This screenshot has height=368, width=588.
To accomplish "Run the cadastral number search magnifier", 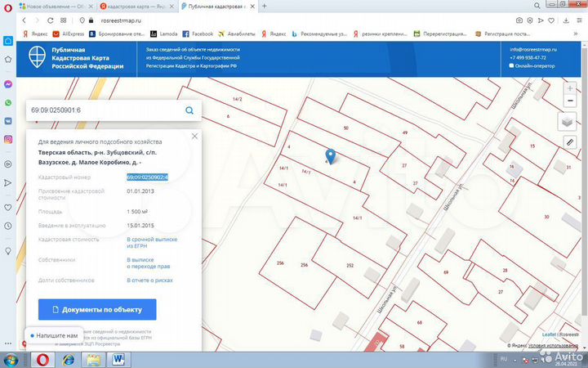I will pos(189,110).
